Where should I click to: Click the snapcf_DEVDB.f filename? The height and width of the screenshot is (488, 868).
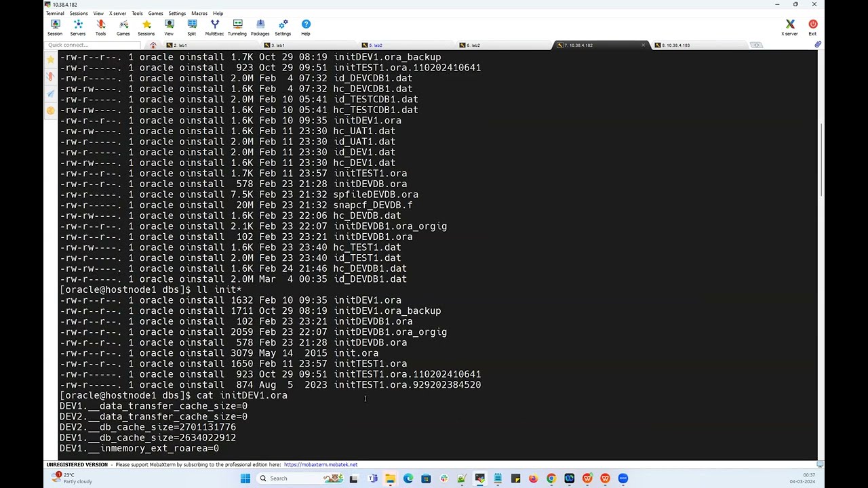click(x=373, y=205)
